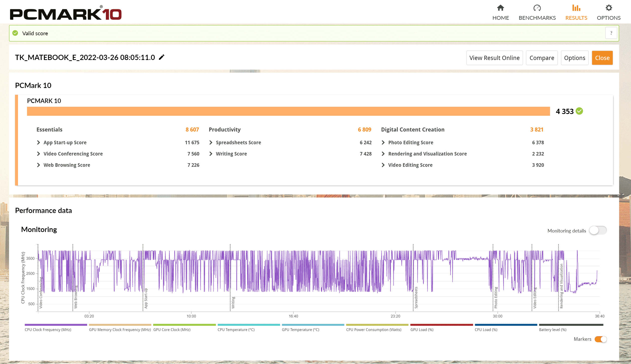The width and height of the screenshot is (631, 364).
Task: Click the Results bar-chart icon
Action: [x=576, y=8]
